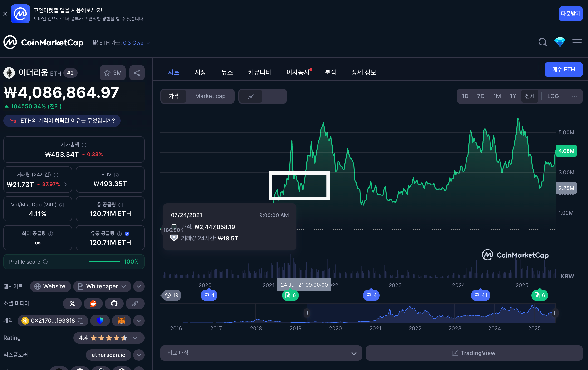Open the Reddit social icon
Image resolution: width=588 pixels, height=370 pixels.
pyautogui.click(x=93, y=304)
